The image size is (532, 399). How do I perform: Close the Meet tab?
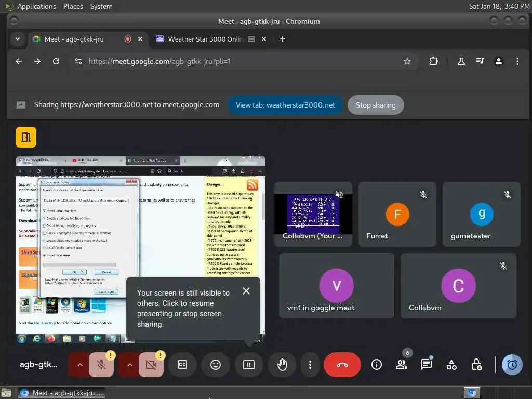pyautogui.click(x=140, y=39)
